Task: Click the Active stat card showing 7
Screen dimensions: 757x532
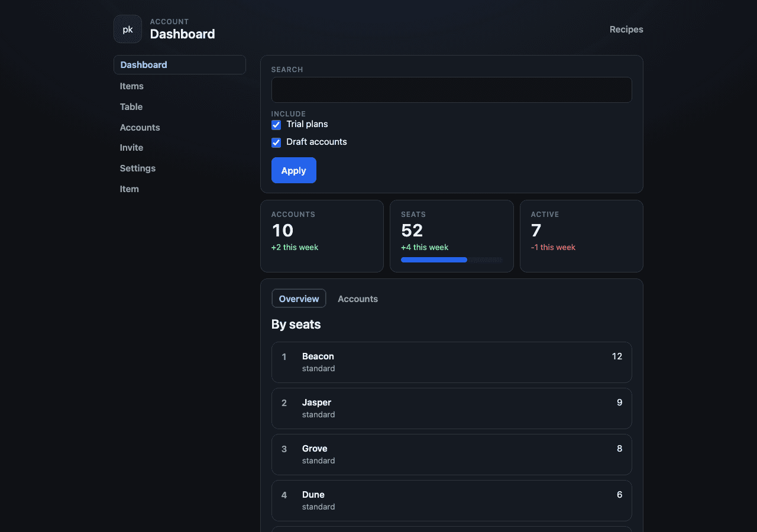Action: coord(581,236)
